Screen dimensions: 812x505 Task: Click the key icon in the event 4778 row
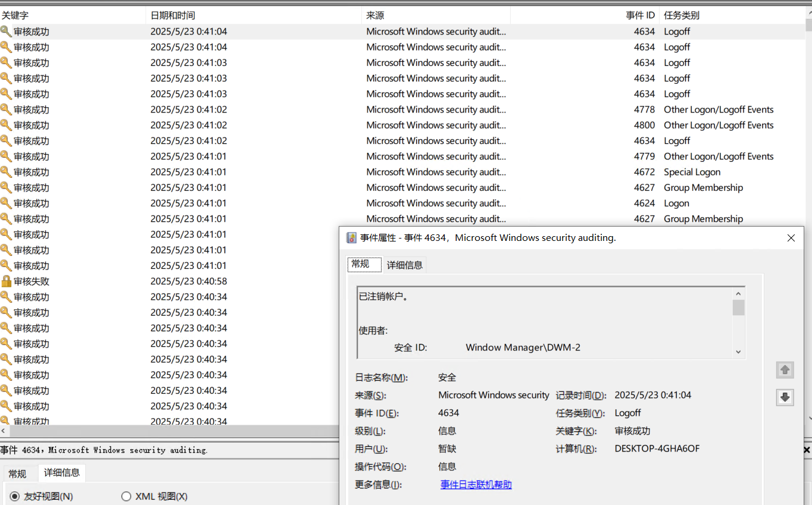pos(6,109)
